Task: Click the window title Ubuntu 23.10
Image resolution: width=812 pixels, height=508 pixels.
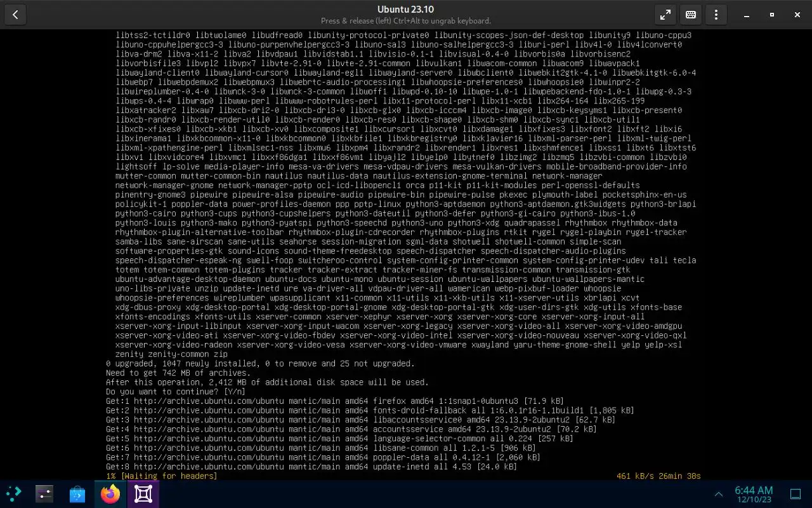Action: (x=405, y=9)
